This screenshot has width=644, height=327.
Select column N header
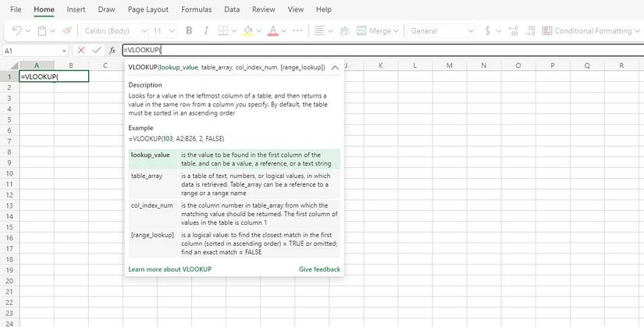(x=484, y=66)
